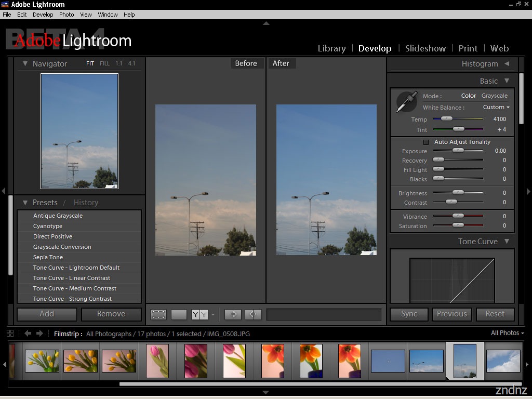
Task: Click the right panel vertical scrollbar
Action: (x=521, y=99)
